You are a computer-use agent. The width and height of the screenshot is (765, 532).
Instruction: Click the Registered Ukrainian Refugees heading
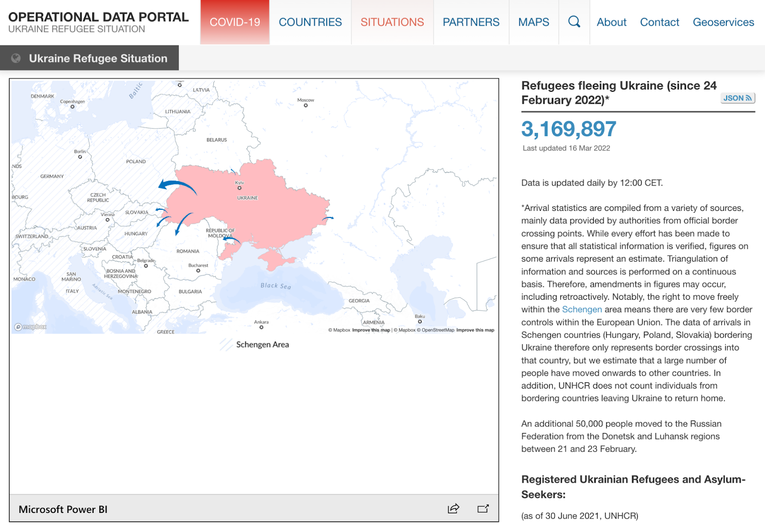click(633, 487)
